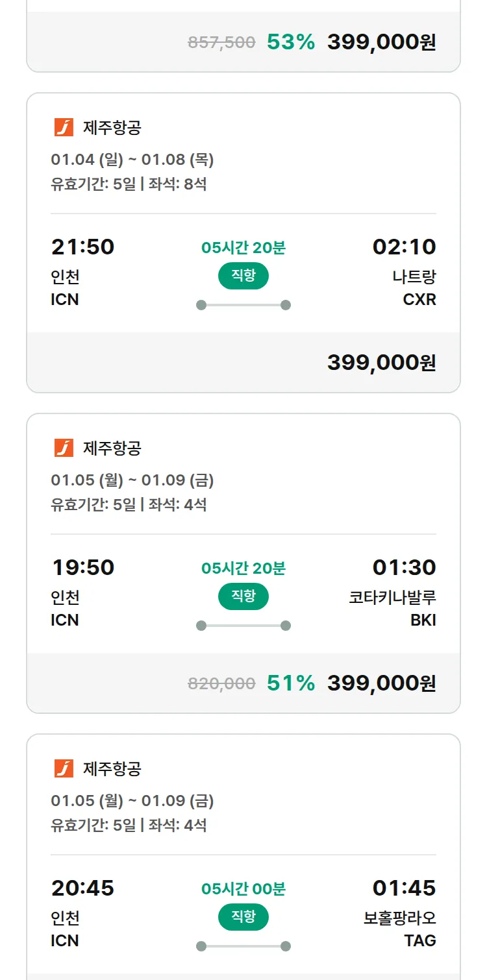Tap the 코타키나발루 destination name
Image resolution: width=487 pixels, height=980 pixels.
392,597
